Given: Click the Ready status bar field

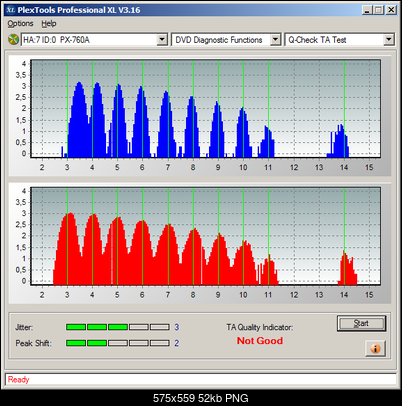Looking at the screenshot, I should (x=201, y=379).
